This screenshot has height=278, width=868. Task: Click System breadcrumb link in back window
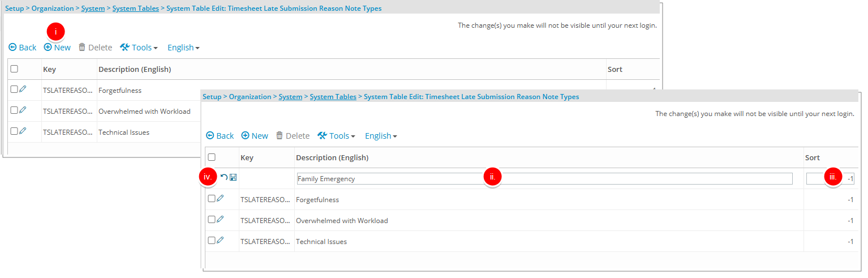click(93, 8)
